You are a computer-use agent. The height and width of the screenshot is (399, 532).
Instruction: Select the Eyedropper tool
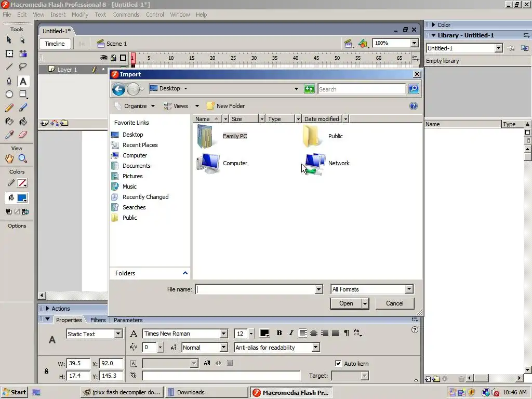coord(9,135)
